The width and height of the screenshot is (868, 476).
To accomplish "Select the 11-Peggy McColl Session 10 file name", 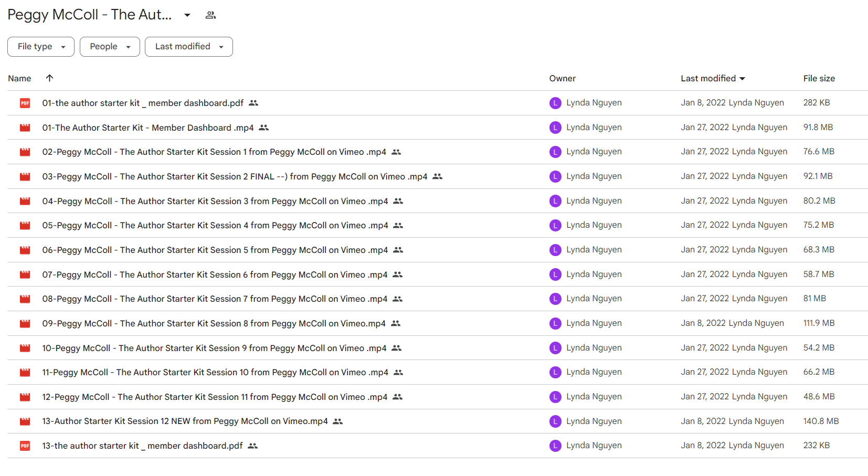I will point(215,373).
